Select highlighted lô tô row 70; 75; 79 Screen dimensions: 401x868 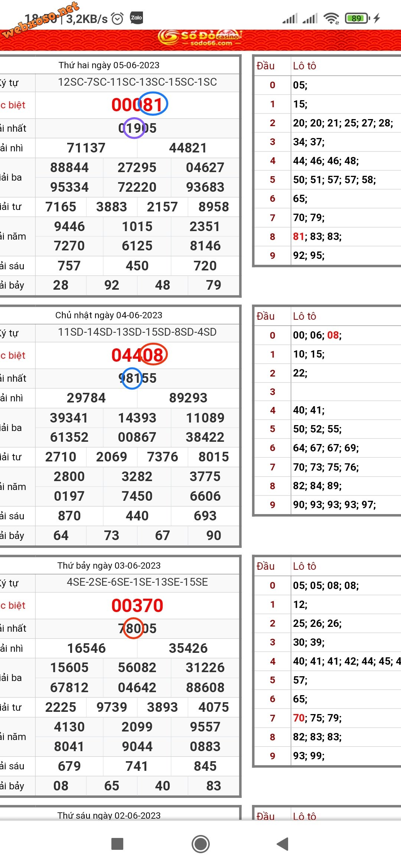click(317, 718)
